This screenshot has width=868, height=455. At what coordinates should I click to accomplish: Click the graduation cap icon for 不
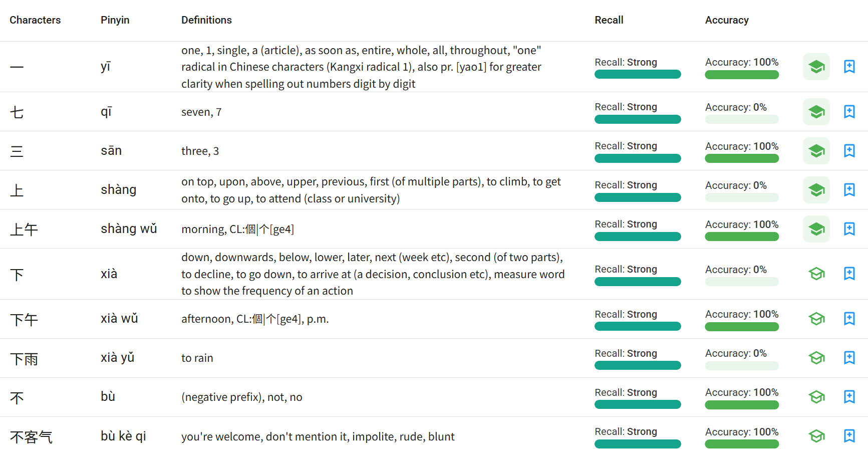(816, 397)
